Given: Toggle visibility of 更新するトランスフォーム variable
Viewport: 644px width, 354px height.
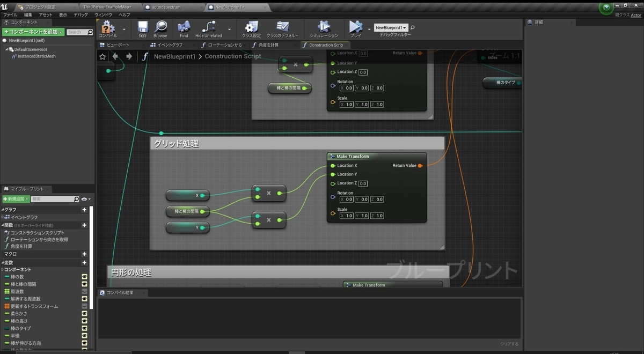Looking at the screenshot, I should tap(84, 306).
